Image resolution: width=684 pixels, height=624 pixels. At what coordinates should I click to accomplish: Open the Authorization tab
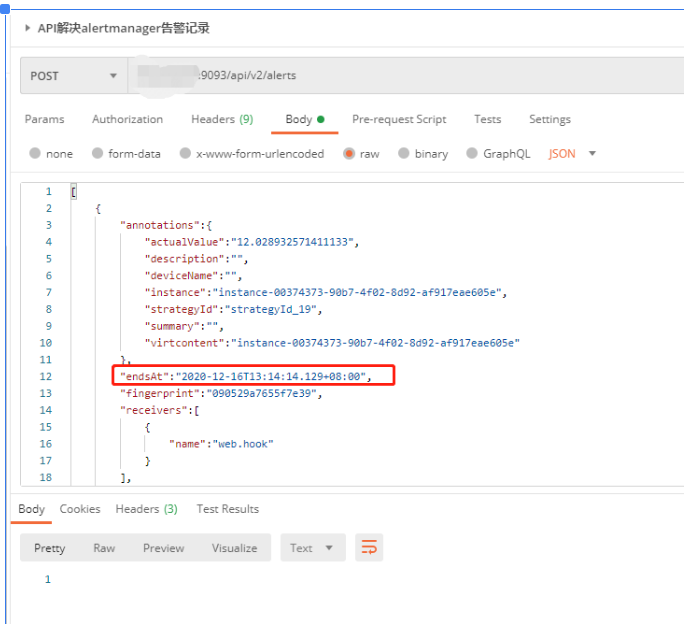[x=127, y=120]
